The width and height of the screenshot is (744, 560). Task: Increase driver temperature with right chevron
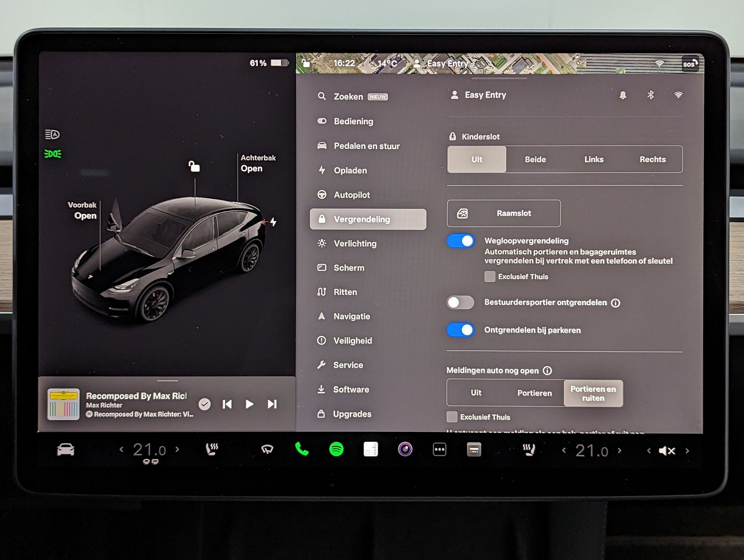[x=177, y=449]
